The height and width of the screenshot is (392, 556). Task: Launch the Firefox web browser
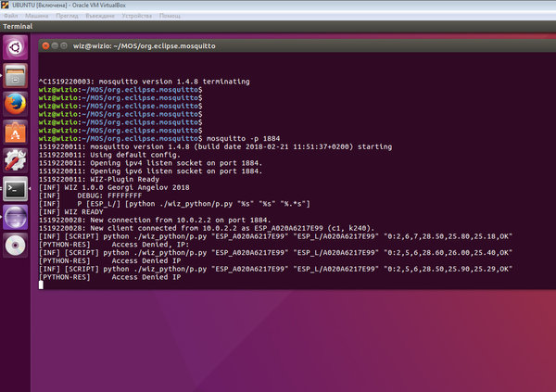point(15,104)
